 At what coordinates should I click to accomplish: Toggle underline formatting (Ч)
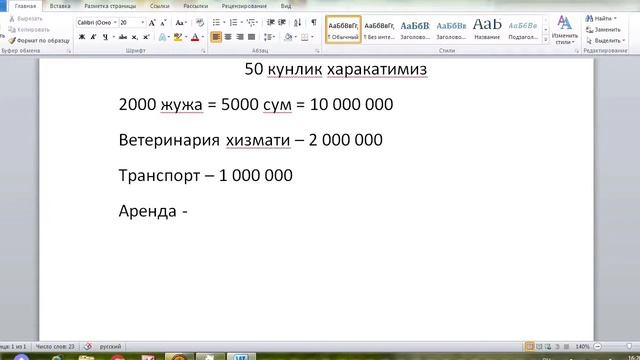pyautogui.click(x=105, y=37)
